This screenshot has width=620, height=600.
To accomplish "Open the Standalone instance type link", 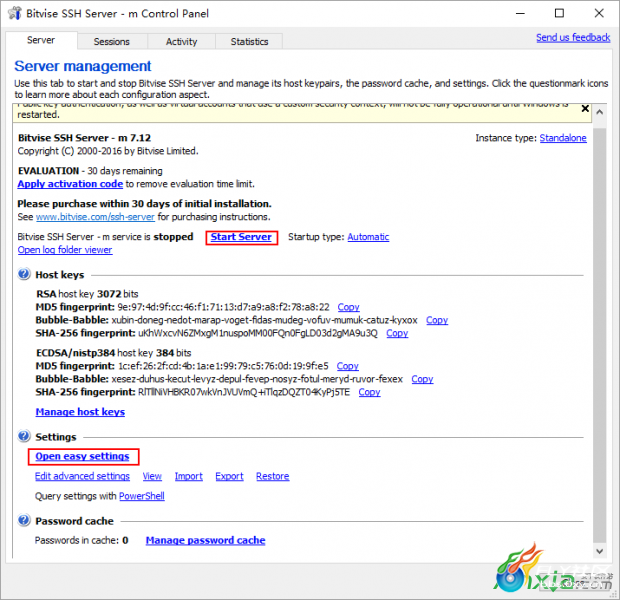I will (563, 138).
